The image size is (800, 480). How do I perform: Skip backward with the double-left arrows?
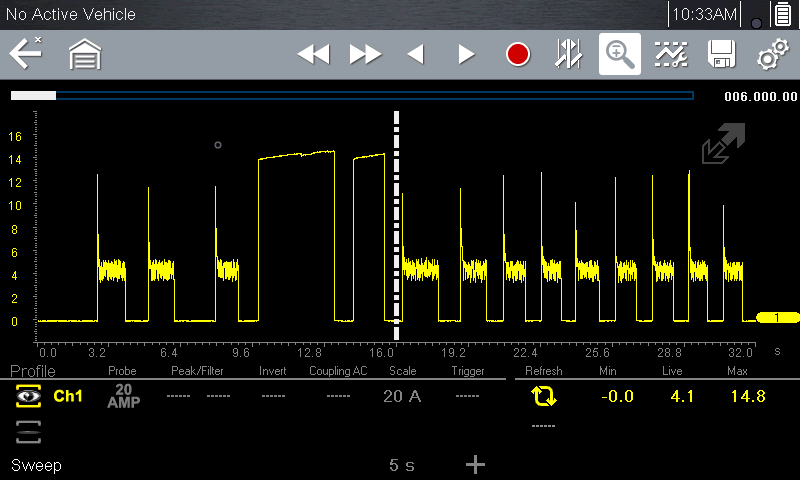point(313,54)
